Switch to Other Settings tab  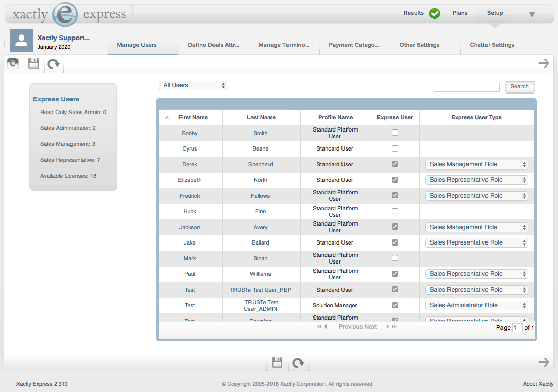[419, 45]
